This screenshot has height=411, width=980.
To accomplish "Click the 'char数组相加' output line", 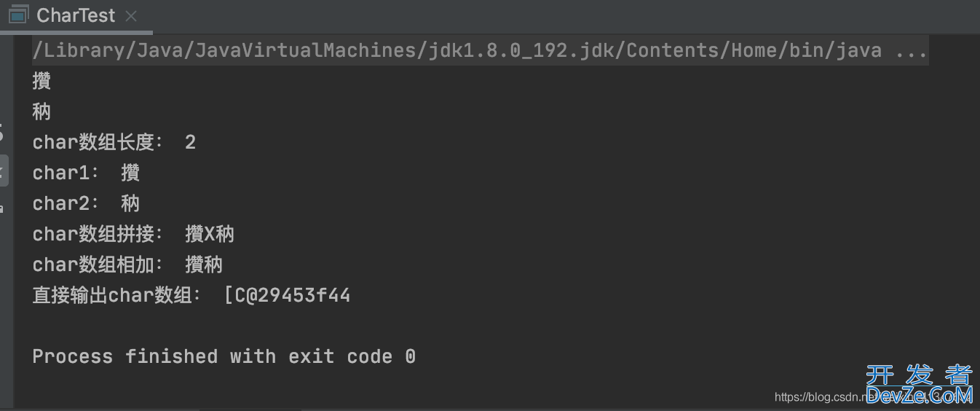I will click(x=127, y=265).
